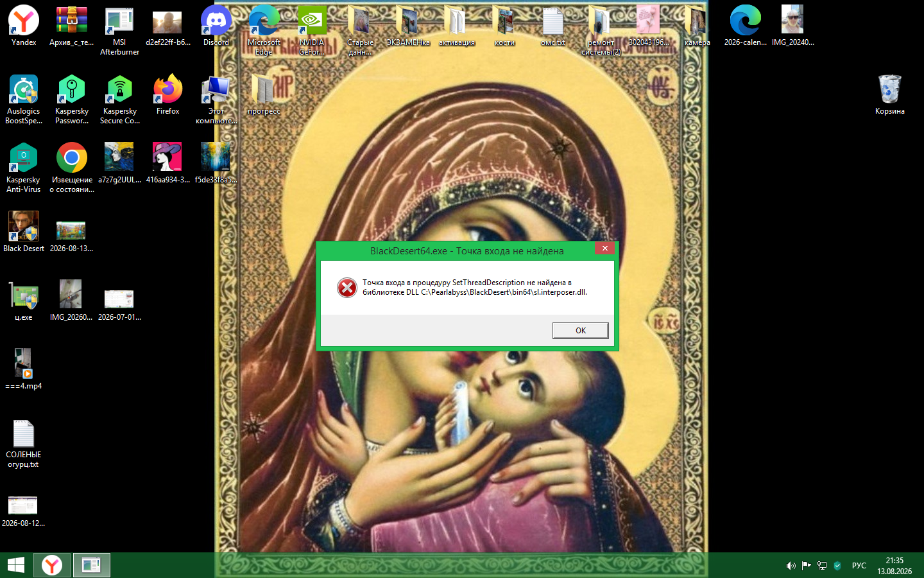This screenshot has height=578, width=924.
Task: Open the Kaspersky shield tray icon
Action: (837, 566)
